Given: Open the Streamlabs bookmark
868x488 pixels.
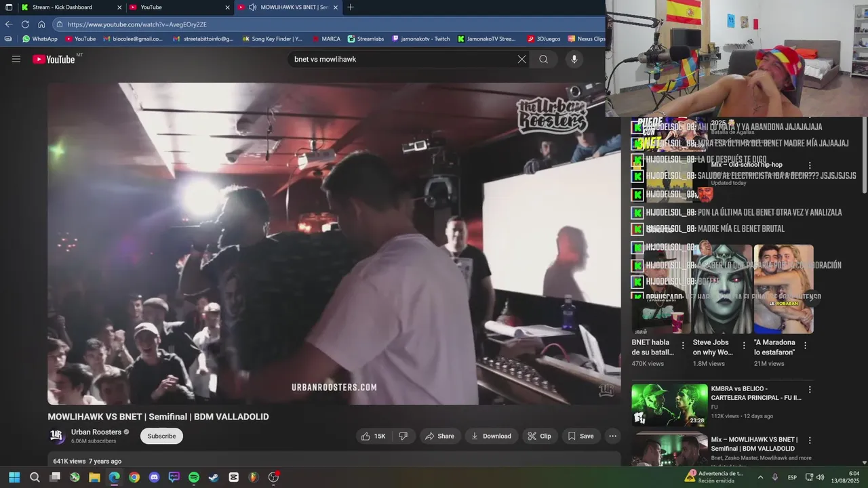Looking at the screenshot, I should [366, 39].
